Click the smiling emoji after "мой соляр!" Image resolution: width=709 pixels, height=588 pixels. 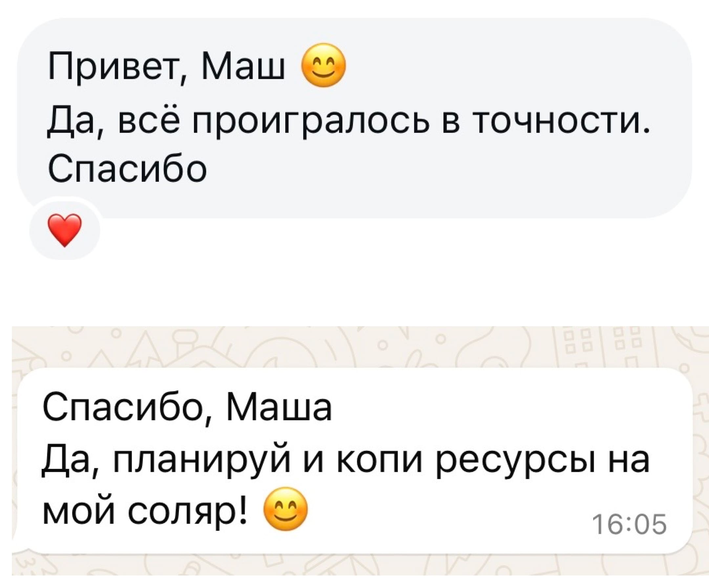click(285, 509)
